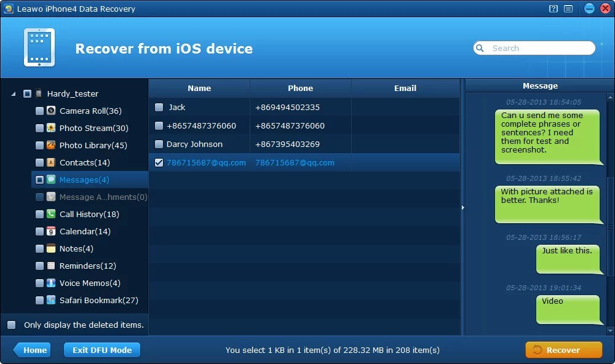615x364 pixels.
Task: Toggle the Voice Memos checkbox
Action: [x=38, y=283]
